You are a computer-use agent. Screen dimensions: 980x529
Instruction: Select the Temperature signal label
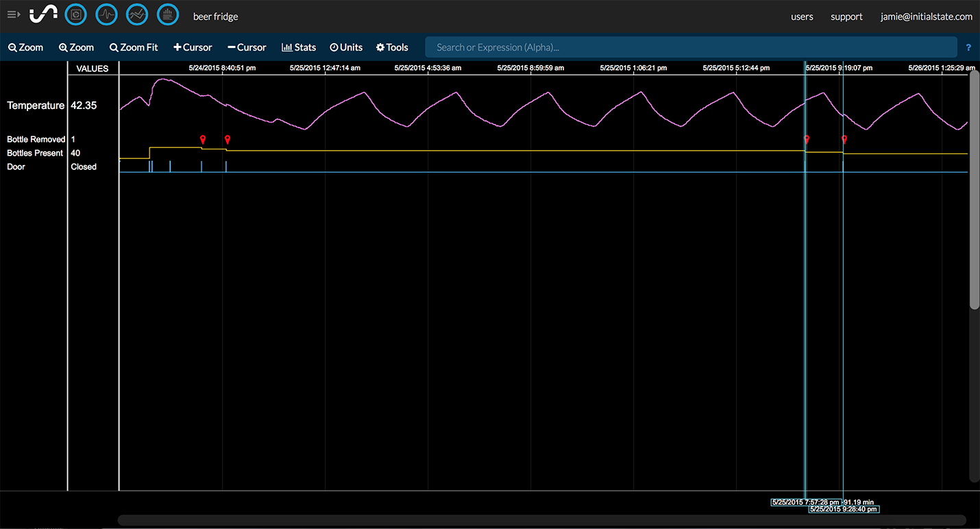coord(36,106)
